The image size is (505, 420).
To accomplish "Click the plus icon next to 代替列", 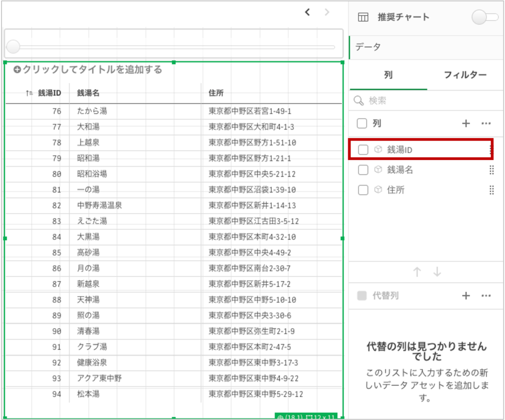I will (466, 296).
